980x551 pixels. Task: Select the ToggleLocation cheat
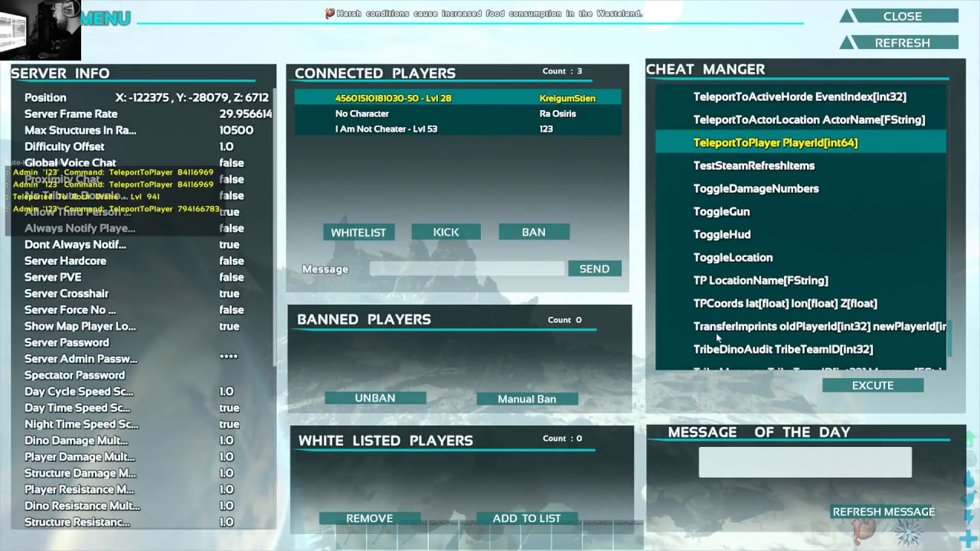pyautogui.click(x=801, y=257)
